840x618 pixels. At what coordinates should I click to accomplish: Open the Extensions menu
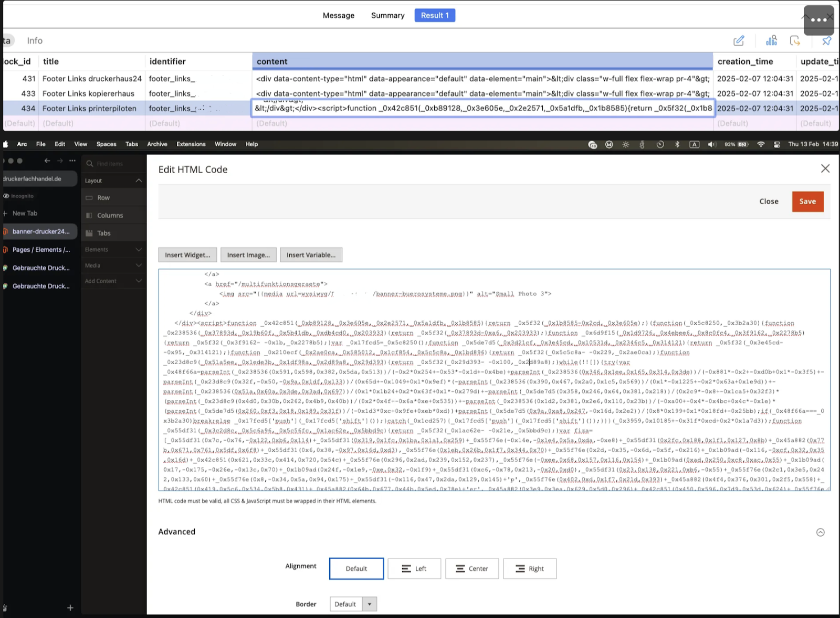coord(191,144)
